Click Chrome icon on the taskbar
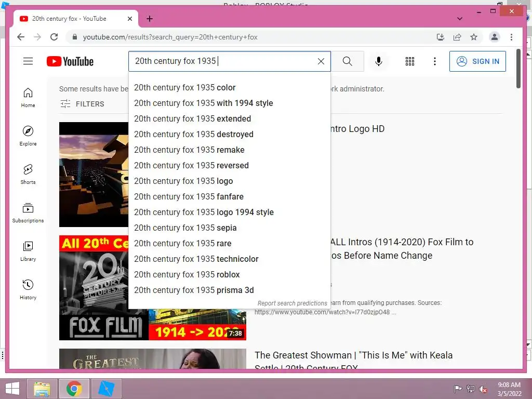The height and width of the screenshot is (399, 532). click(x=74, y=389)
